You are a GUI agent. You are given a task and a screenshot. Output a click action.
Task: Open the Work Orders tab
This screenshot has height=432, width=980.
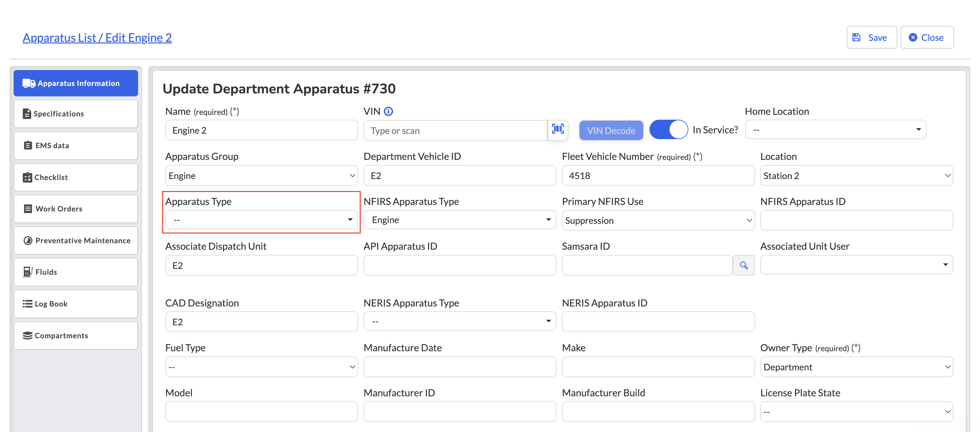point(76,209)
